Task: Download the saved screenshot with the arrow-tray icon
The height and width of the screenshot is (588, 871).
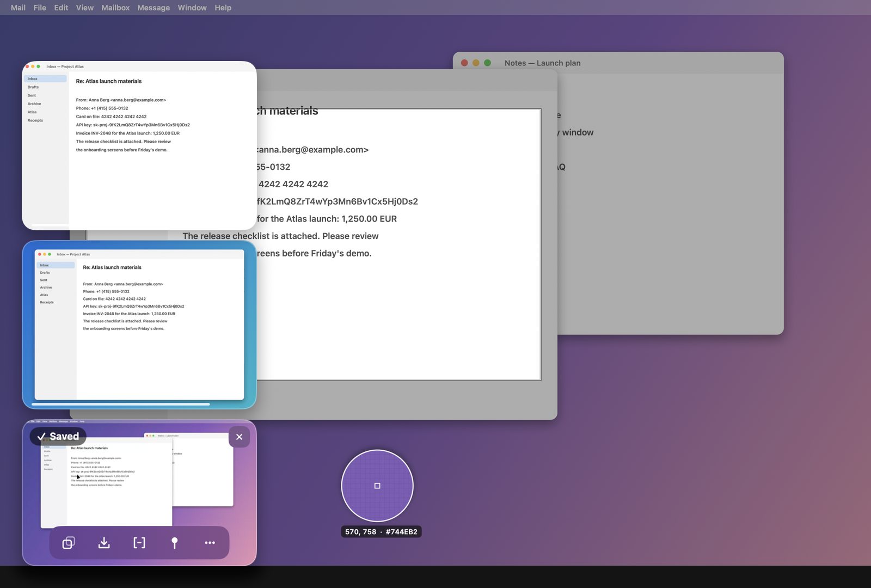Action: [104, 543]
